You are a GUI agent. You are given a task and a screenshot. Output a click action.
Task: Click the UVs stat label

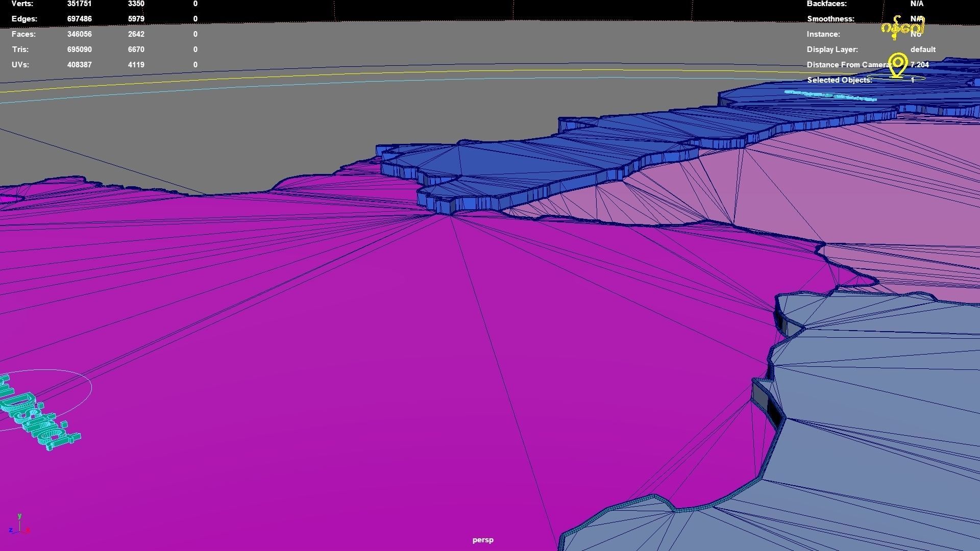(x=20, y=65)
